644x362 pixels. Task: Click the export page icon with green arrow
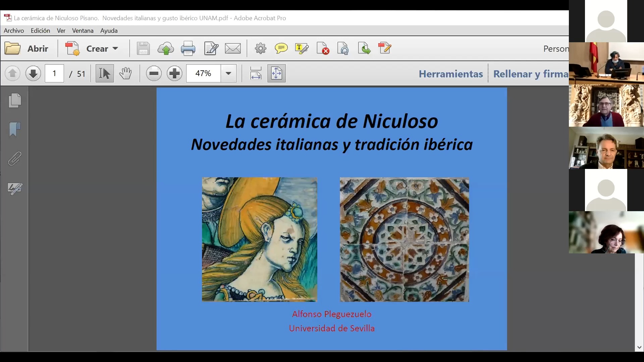tap(364, 49)
